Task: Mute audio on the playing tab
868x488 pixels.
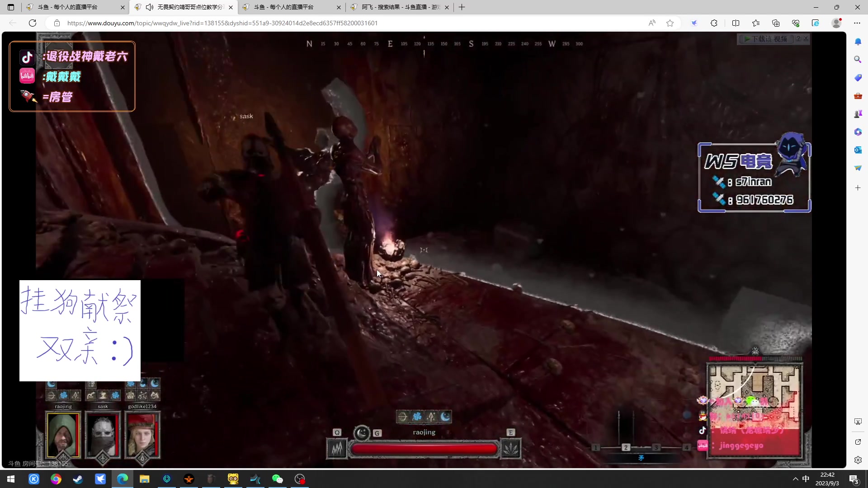Action: click(149, 7)
